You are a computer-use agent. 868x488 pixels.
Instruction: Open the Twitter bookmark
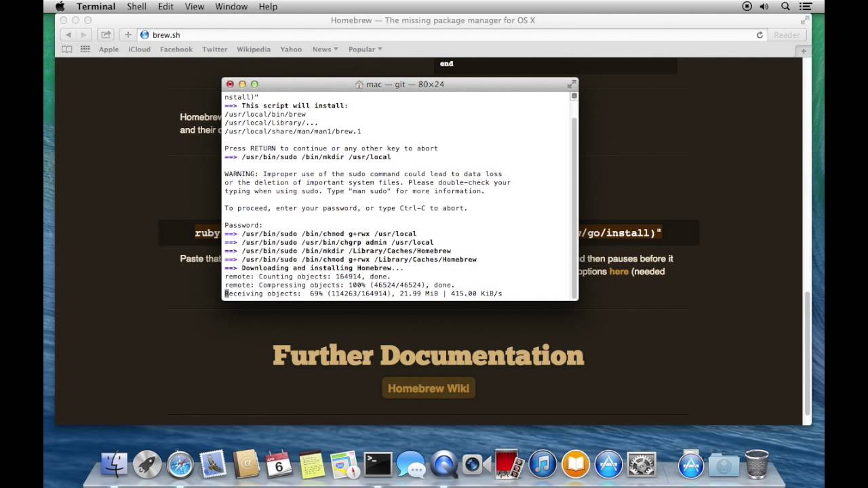tap(214, 49)
